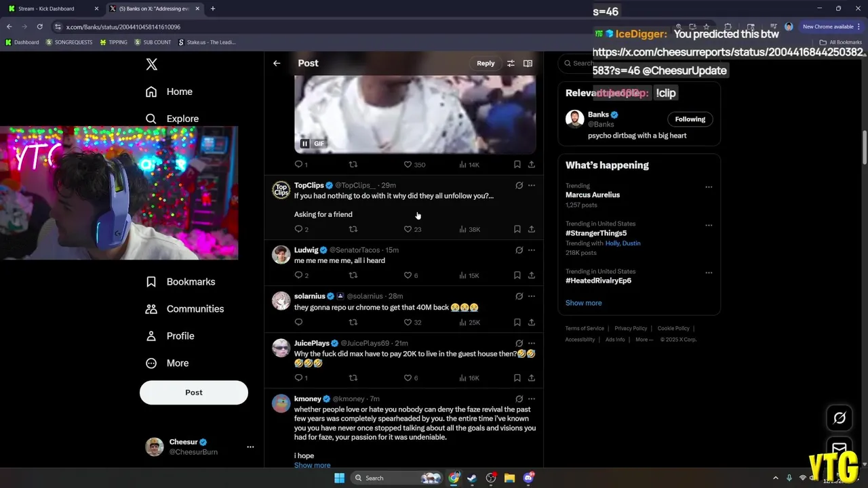This screenshot has height=488, width=868.
Task: Open the Home navigation item
Action: click(x=169, y=91)
